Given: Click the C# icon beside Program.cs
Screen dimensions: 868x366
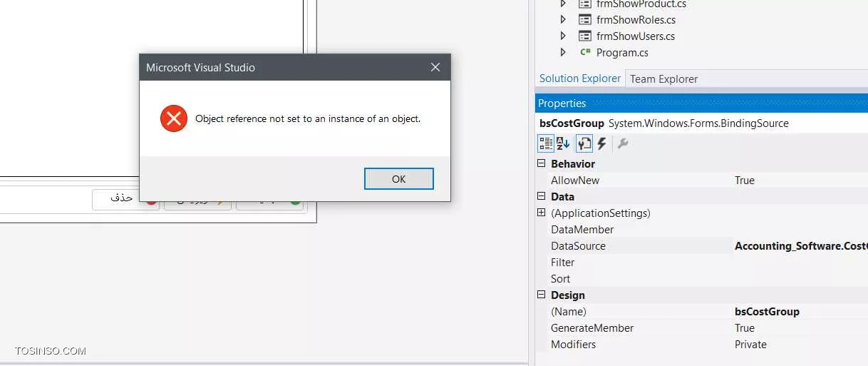Looking at the screenshot, I should click(x=585, y=52).
